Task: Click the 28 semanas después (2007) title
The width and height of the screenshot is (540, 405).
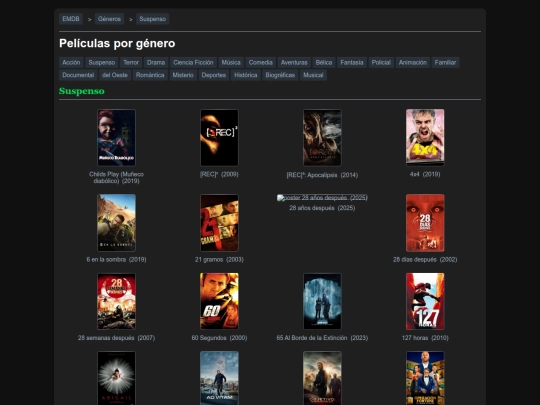Action: [x=116, y=338]
